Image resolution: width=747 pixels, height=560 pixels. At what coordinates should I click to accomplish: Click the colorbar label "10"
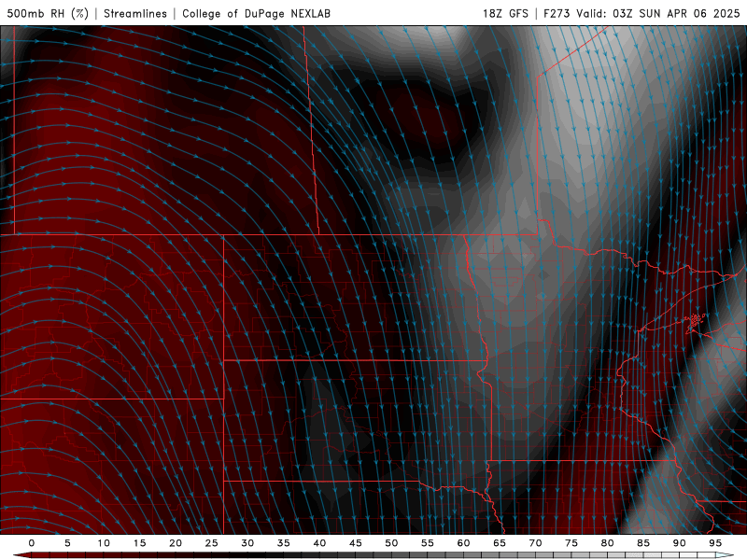(x=104, y=543)
